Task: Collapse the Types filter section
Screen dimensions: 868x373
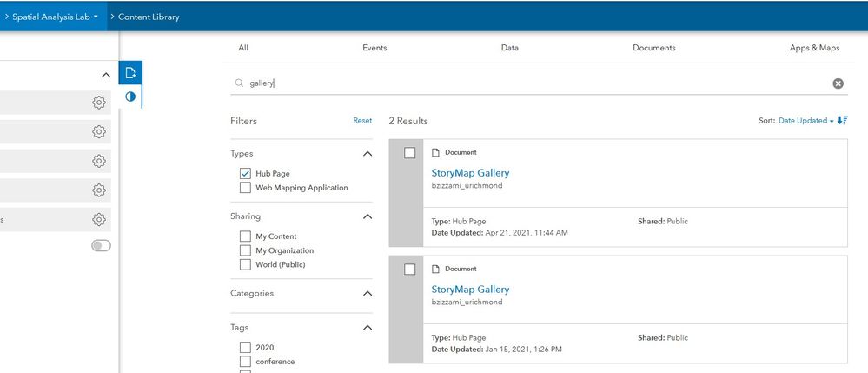Action: click(367, 154)
